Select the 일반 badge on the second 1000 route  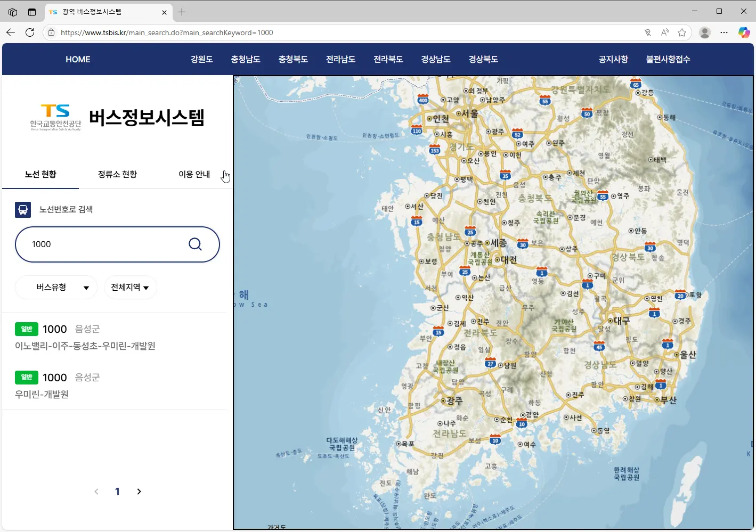point(27,377)
